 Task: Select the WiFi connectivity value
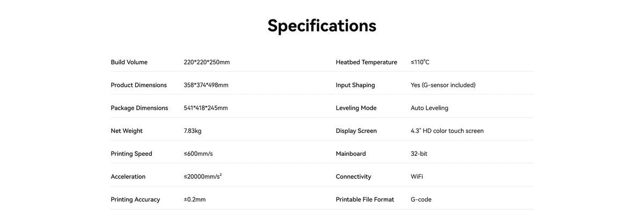(x=417, y=177)
